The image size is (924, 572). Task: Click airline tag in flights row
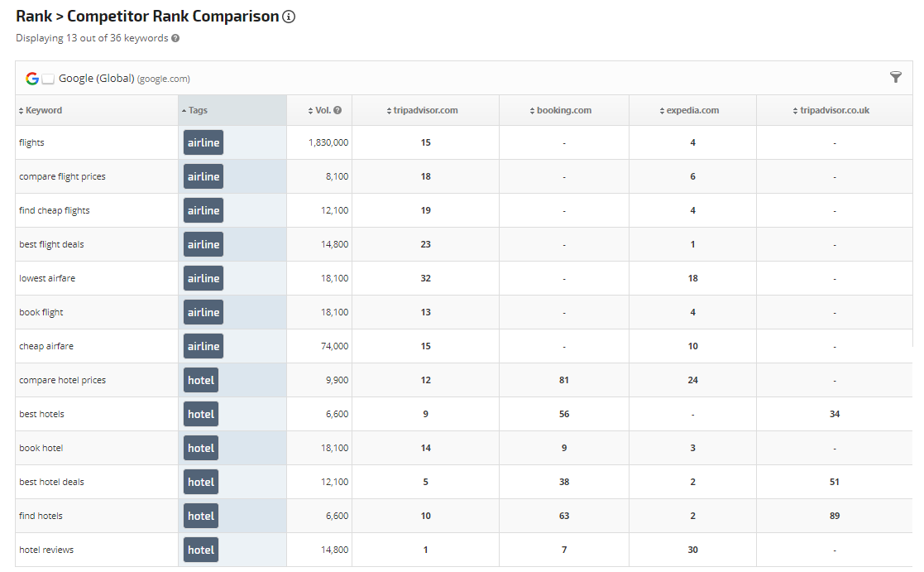203,142
